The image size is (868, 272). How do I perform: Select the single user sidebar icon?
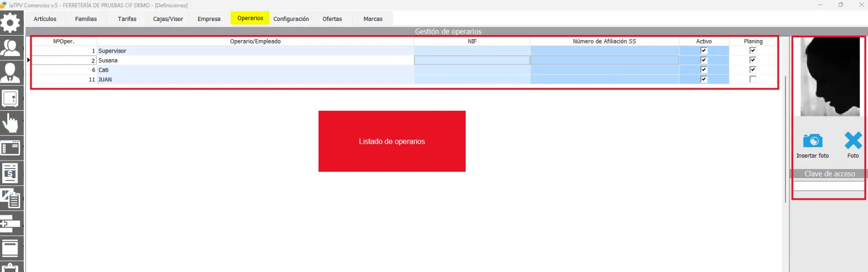click(11, 72)
